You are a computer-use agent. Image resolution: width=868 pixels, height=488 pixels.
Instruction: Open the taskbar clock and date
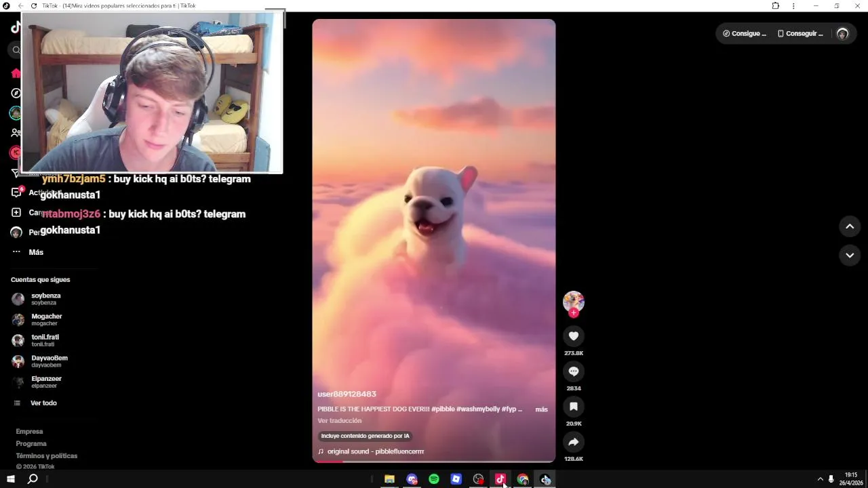[851, 479]
